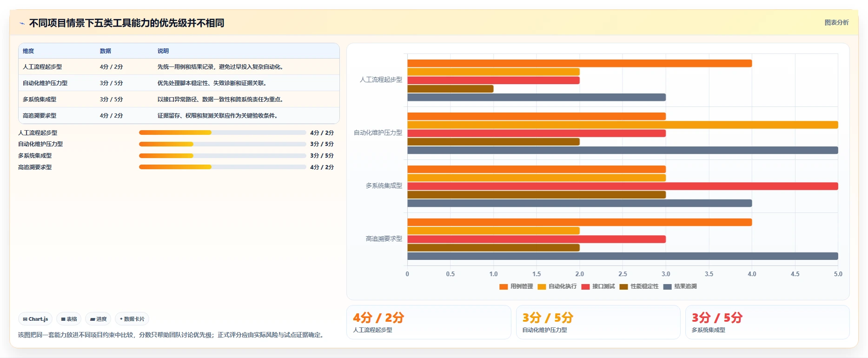Click the 进度 tag chip
The width and height of the screenshot is (868, 358).
click(x=98, y=319)
